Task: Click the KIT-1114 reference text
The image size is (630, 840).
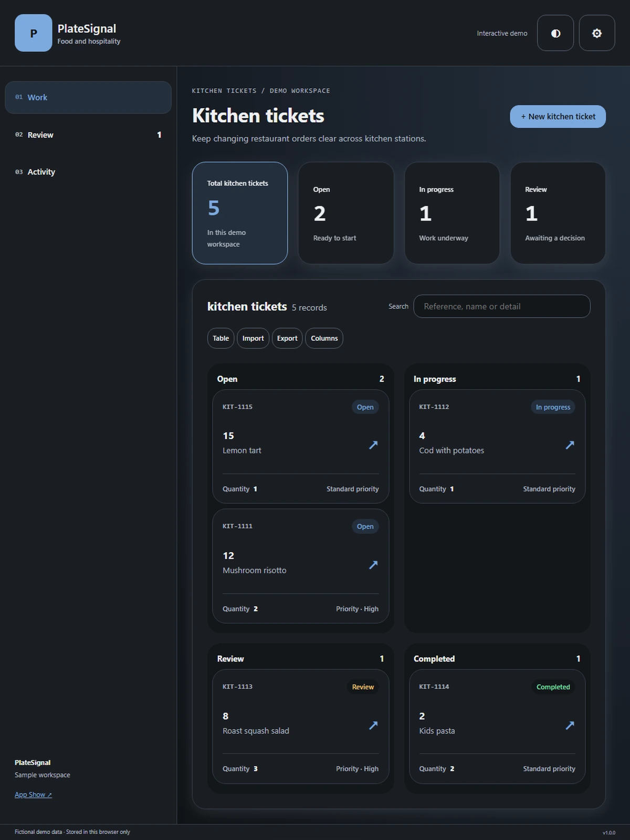Action: pyautogui.click(x=434, y=687)
